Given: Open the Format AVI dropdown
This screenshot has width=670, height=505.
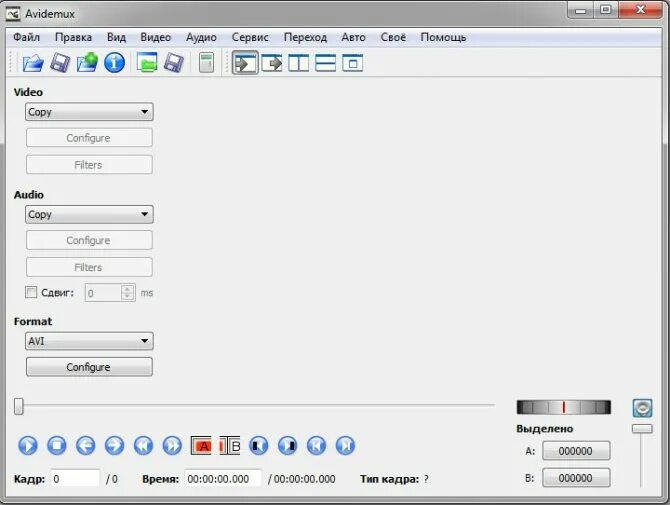Looking at the screenshot, I should 89,341.
